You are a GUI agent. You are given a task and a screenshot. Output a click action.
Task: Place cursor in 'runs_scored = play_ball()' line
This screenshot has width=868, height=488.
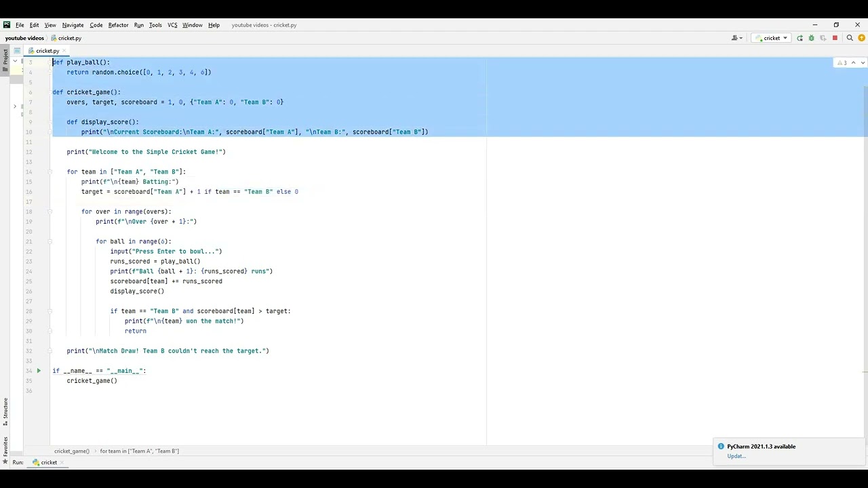click(x=155, y=261)
